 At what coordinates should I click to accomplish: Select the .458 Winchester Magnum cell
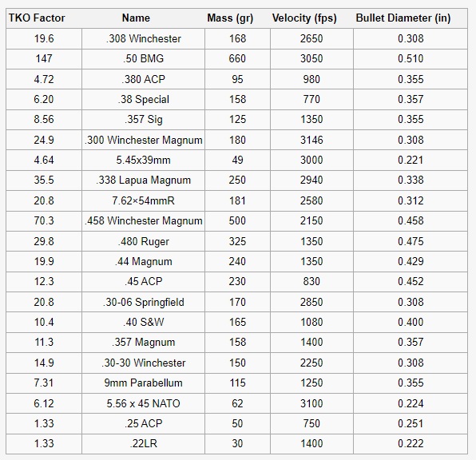click(143, 220)
